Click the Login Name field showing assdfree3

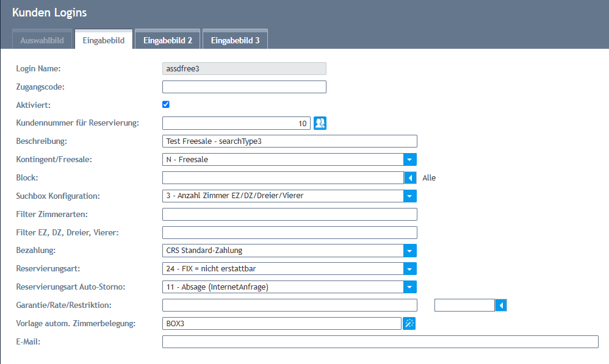click(x=244, y=69)
